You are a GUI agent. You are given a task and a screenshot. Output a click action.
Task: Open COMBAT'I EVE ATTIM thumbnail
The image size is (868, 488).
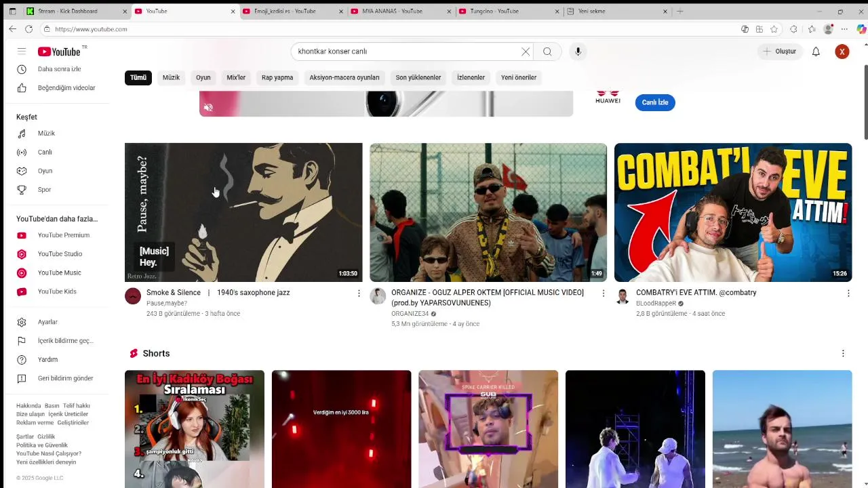click(x=733, y=212)
